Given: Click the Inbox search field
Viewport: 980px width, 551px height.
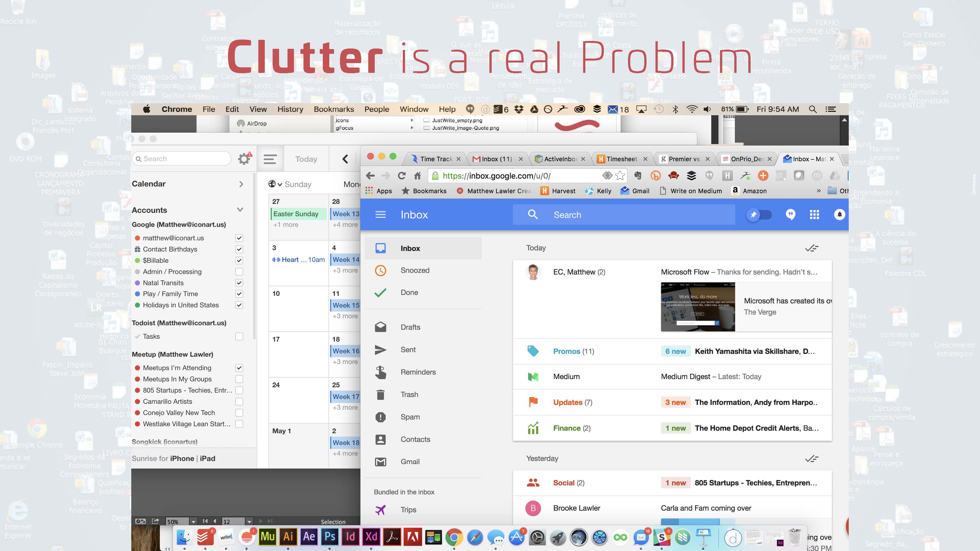Looking at the screenshot, I should point(624,215).
